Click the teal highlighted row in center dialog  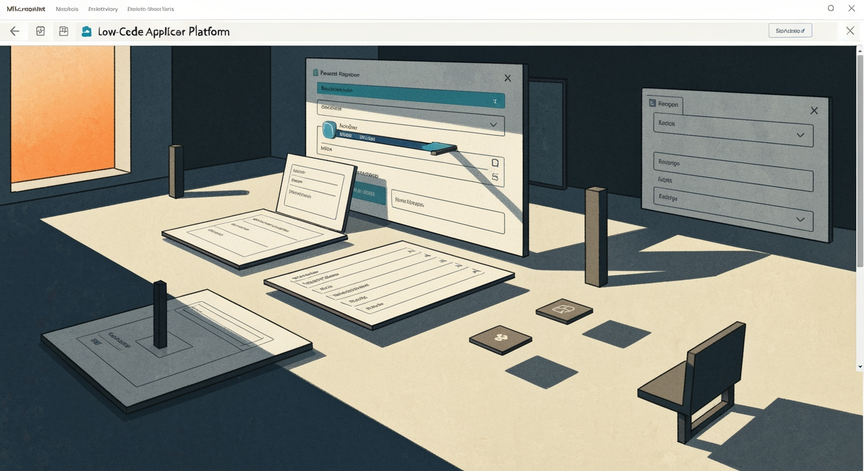pyautogui.click(x=411, y=94)
